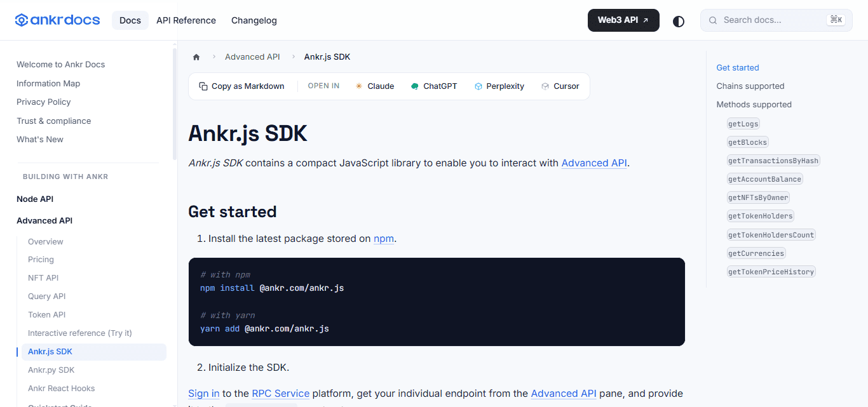The height and width of the screenshot is (407, 868).
Task: Open page in Perplexity
Action: 499,86
